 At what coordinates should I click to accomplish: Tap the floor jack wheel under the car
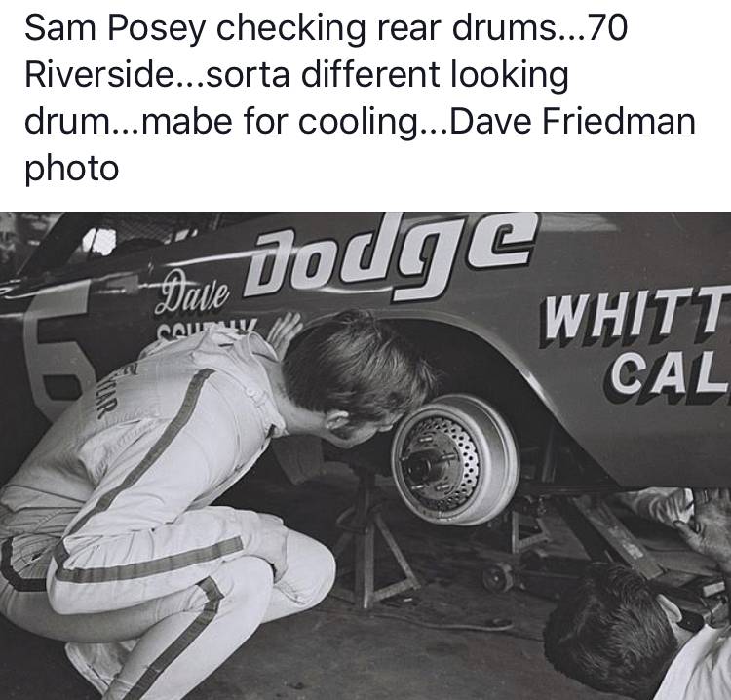498,577
